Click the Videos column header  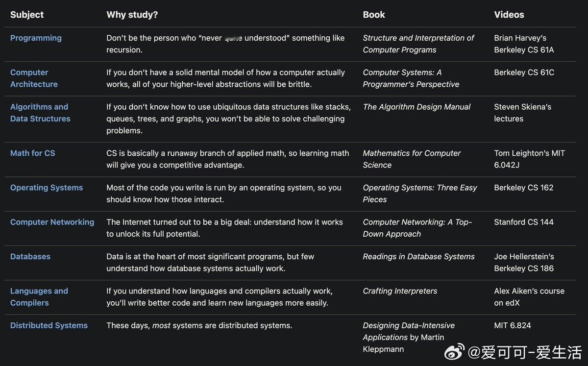click(509, 15)
